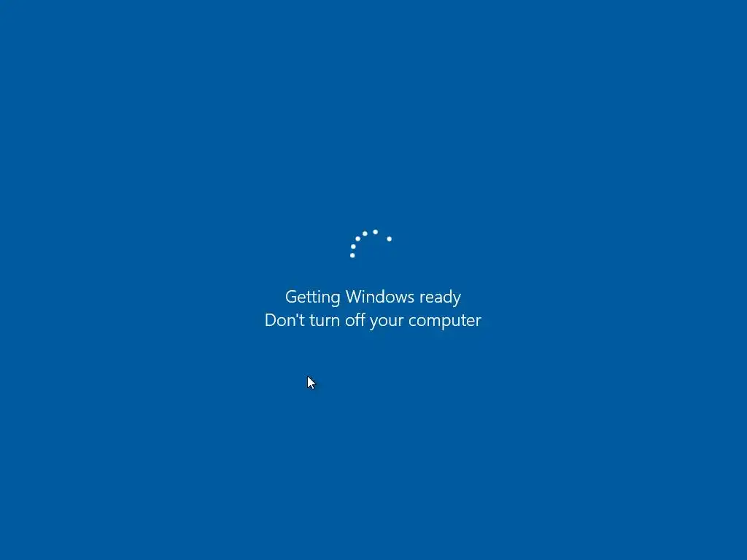Click the spinning loading dots indicator
This screenshot has width=747, height=560.
tap(371, 244)
